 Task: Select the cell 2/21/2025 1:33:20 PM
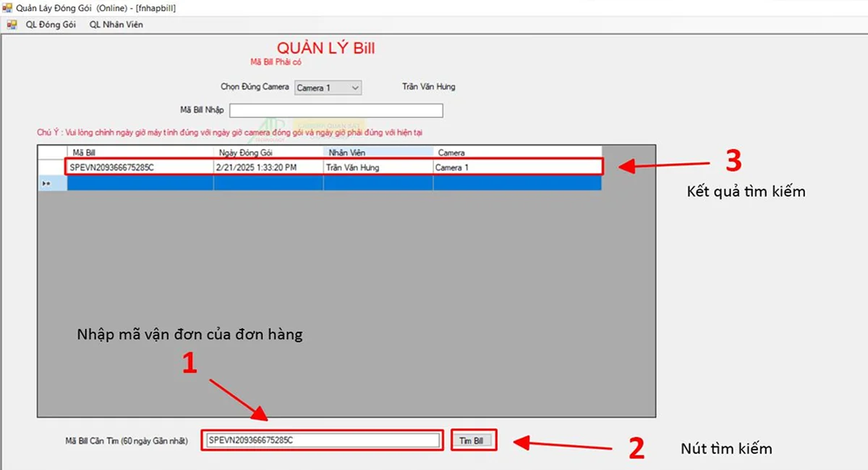[x=268, y=167]
